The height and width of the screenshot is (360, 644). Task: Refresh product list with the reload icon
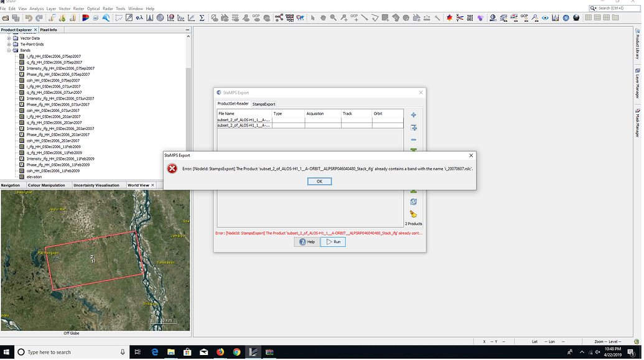[x=413, y=200]
